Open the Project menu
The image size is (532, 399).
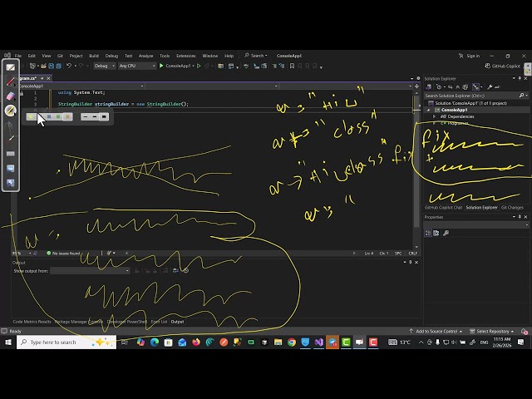76,56
